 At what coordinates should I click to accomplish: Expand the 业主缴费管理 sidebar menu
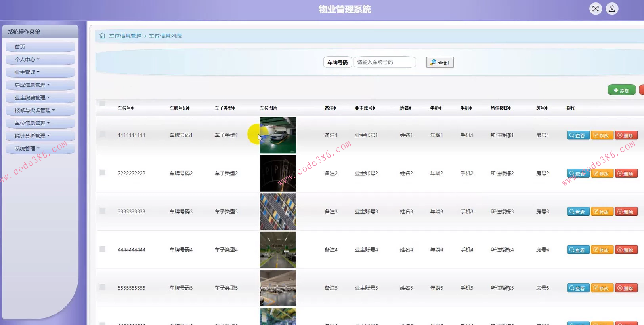[x=40, y=97]
